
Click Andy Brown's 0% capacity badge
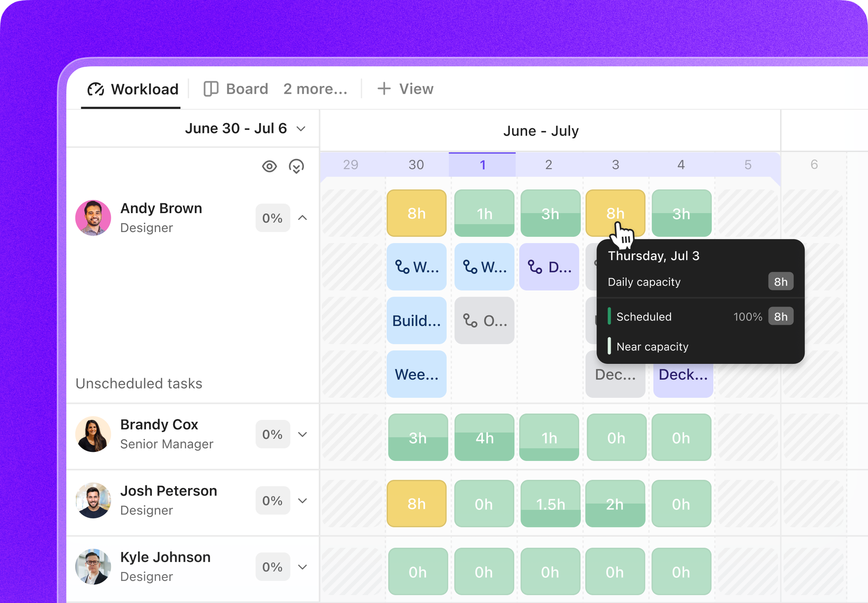click(x=273, y=218)
